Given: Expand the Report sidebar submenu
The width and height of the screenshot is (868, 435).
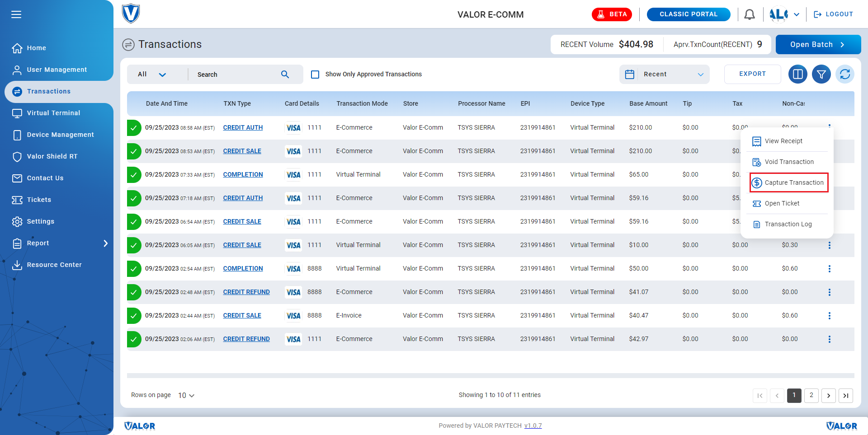Looking at the screenshot, I should tap(105, 243).
